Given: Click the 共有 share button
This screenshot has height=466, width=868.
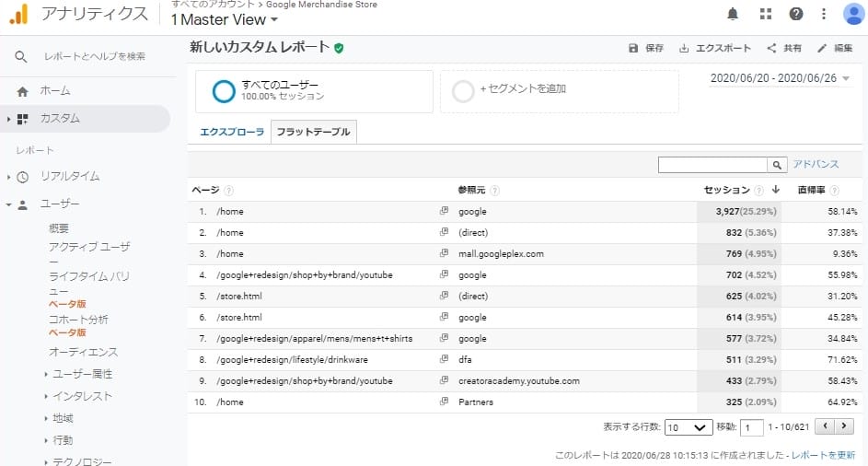Looking at the screenshot, I should pyautogui.click(x=784, y=48).
